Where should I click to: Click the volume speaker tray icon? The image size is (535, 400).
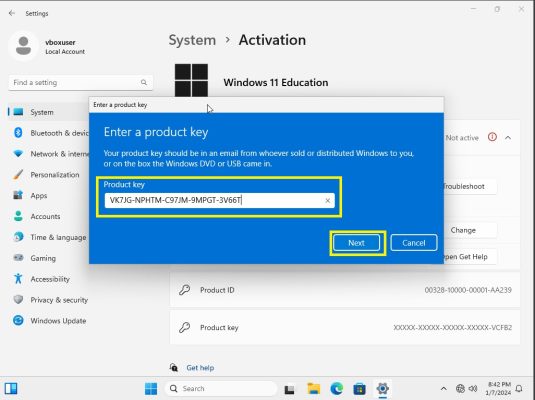tap(473, 389)
